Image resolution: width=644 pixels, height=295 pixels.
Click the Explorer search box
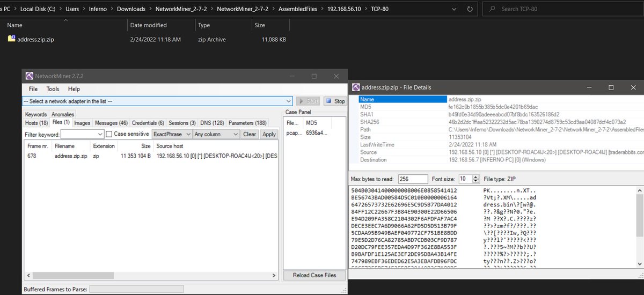pos(563,9)
